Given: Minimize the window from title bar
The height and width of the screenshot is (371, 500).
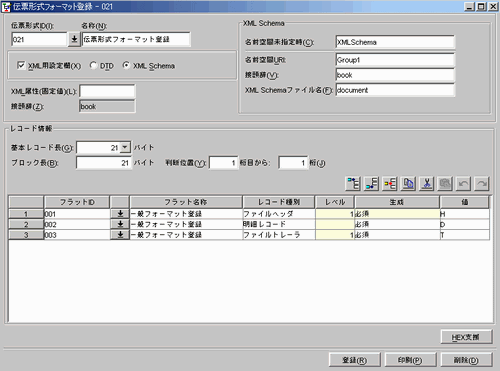Looking at the screenshot, I should pos(470,7).
